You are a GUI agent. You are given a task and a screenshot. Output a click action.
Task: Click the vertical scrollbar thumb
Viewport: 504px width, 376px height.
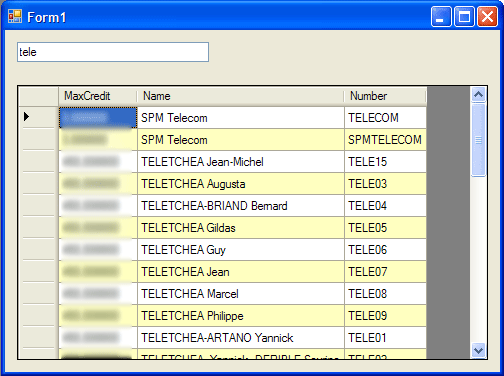coord(479,140)
